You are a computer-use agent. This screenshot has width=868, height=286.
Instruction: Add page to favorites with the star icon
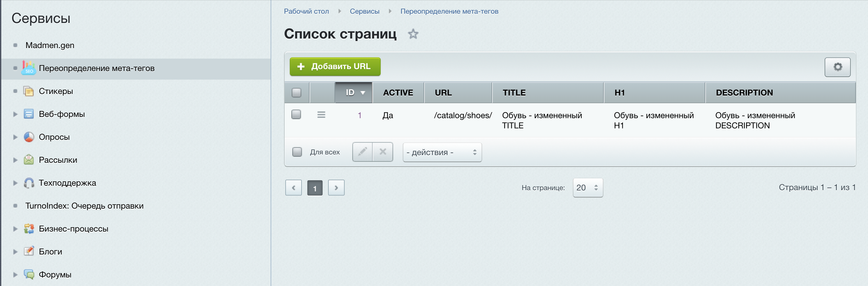click(x=413, y=34)
